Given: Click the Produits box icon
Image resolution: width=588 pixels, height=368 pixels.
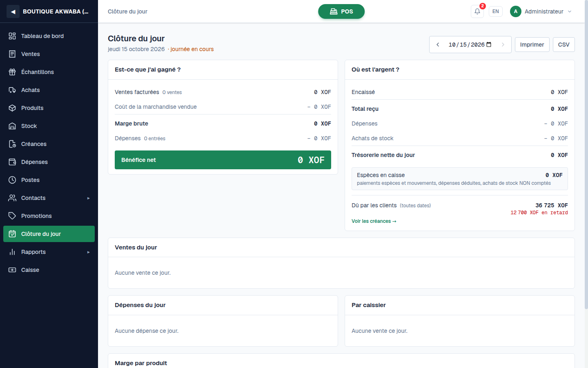Looking at the screenshot, I should coord(12,108).
